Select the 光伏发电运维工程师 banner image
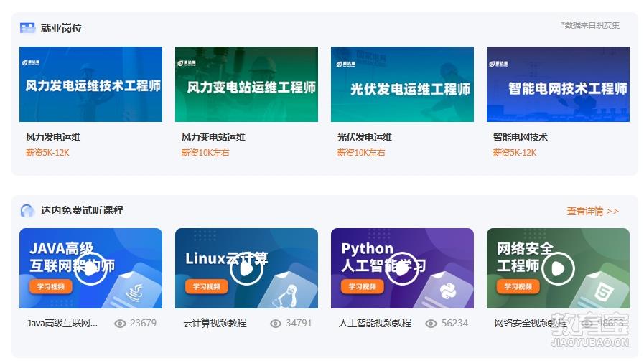Screen dimensions: 644x363 [x=402, y=85]
